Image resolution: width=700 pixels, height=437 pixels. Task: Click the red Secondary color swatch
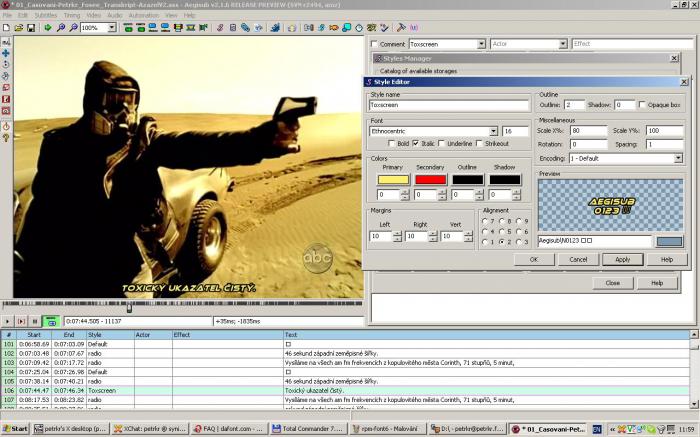click(x=430, y=179)
